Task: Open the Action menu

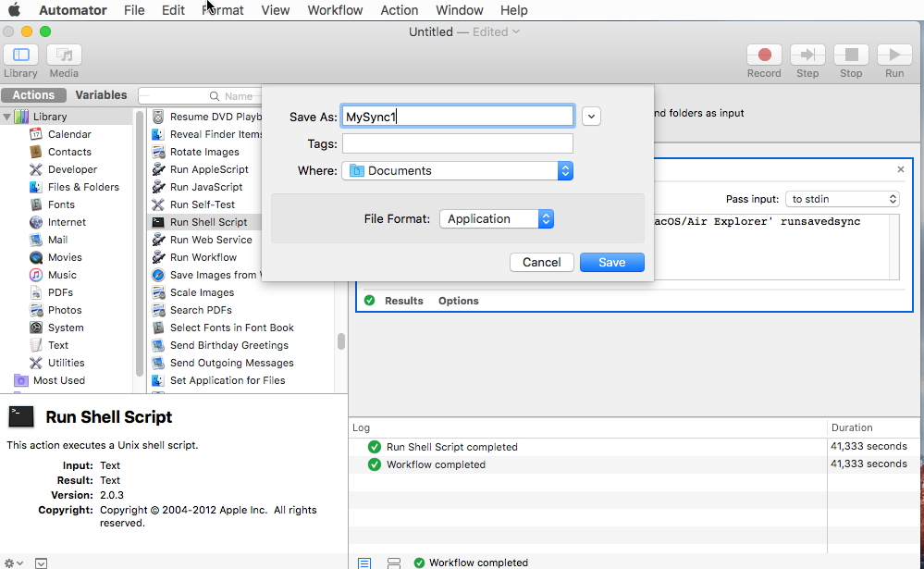Action: pos(400,10)
